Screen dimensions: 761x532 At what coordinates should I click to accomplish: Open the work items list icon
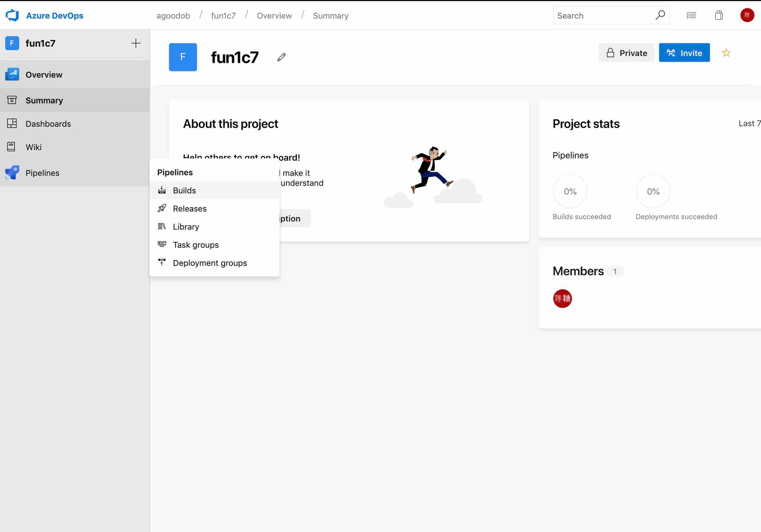pyautogui.click(x=691, y=15)
